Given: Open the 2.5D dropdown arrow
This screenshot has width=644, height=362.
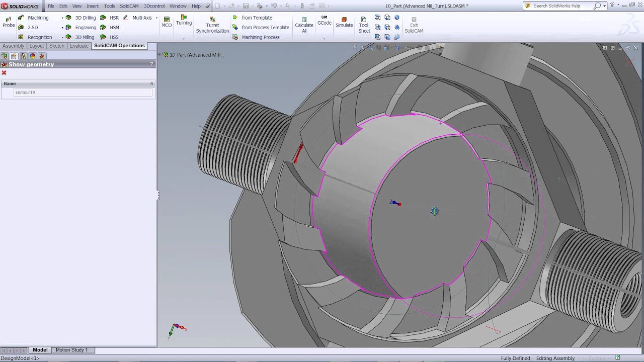Looking at the screenshot, I should point(62,27).
